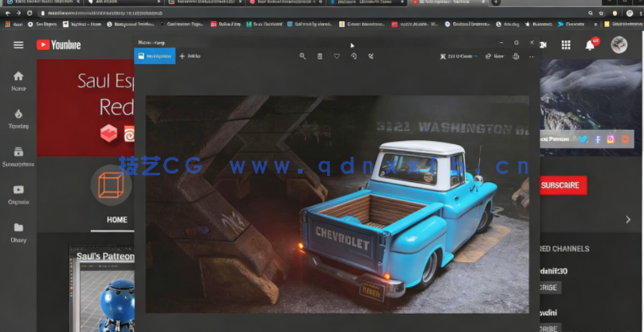The width and height of the screenshot is (644, 332).
Task: Print the photo using the printer icon
Action: pos(516,56)
